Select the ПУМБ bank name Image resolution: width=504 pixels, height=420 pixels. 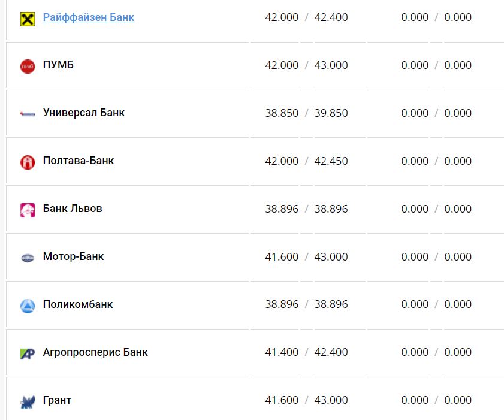58,65
